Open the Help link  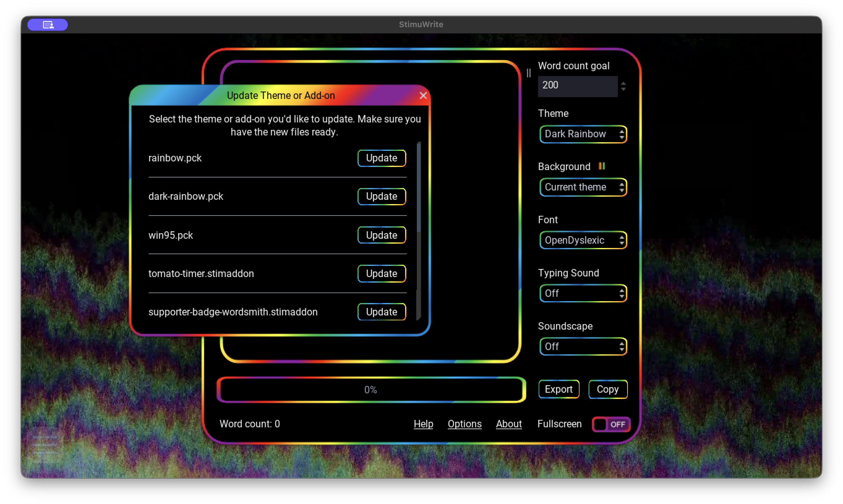tap(423, 424)
